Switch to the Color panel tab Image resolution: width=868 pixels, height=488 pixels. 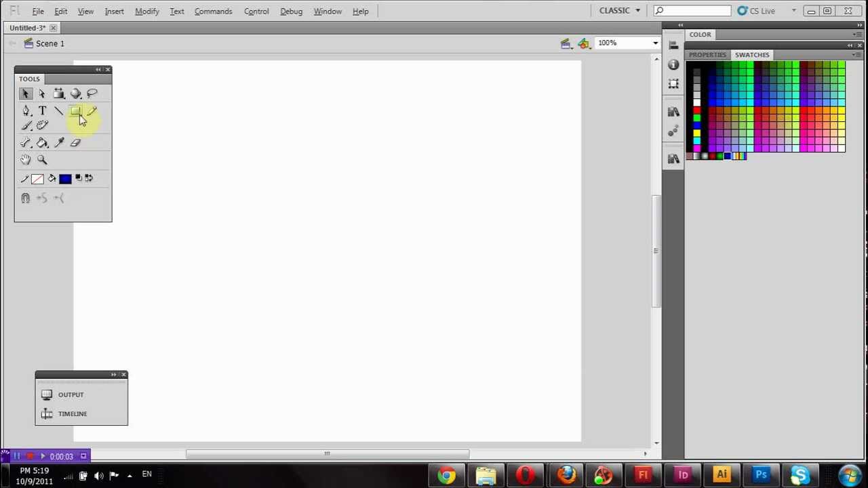[701, 35]
